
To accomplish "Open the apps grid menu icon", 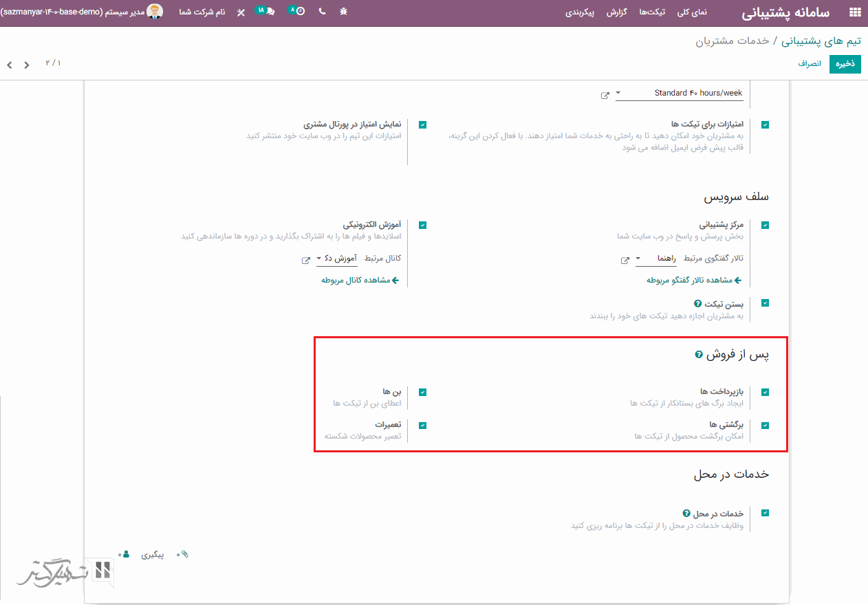I will (x=855, y=12).
